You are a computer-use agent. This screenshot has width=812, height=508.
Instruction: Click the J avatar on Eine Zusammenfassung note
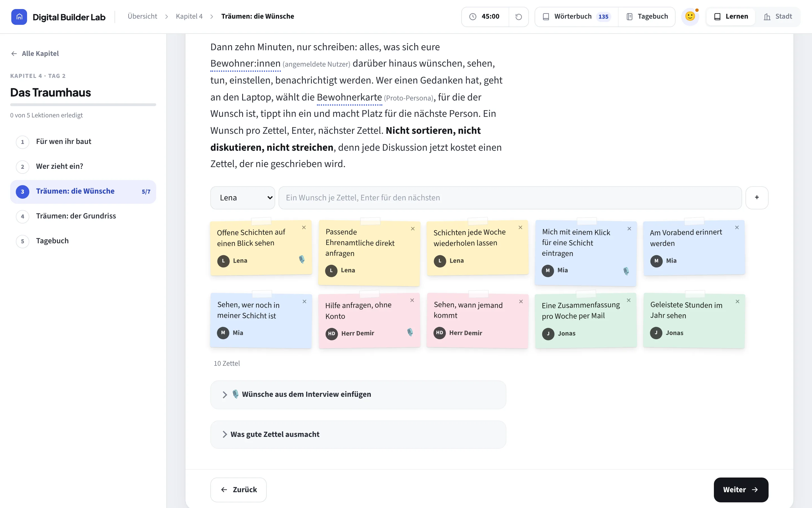pyautogui.click(x=548, y=334)
